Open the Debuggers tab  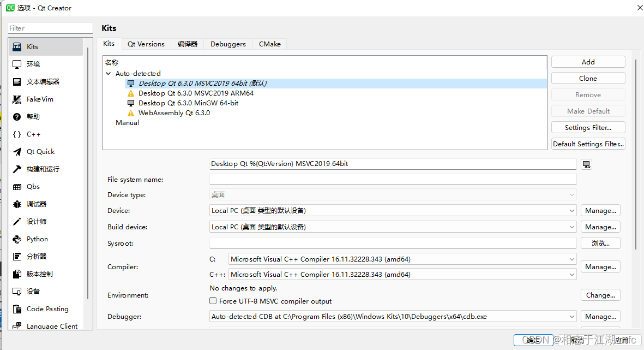(227, 44)
